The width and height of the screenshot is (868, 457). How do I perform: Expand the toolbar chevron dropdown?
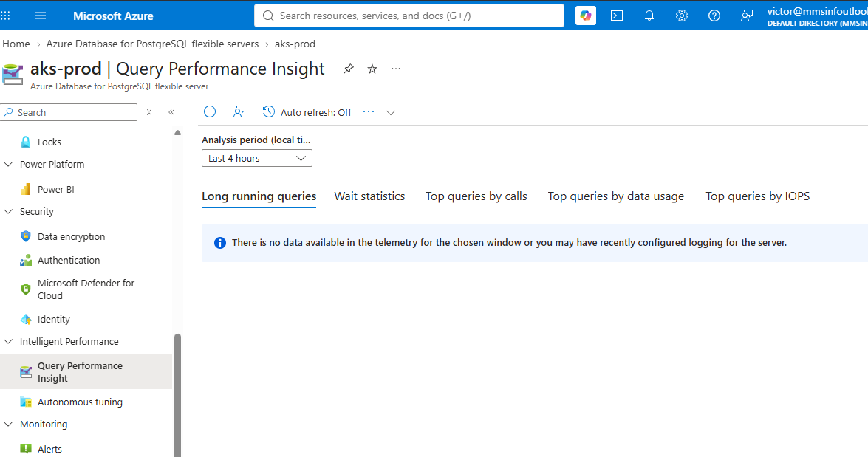click(391, 113)
